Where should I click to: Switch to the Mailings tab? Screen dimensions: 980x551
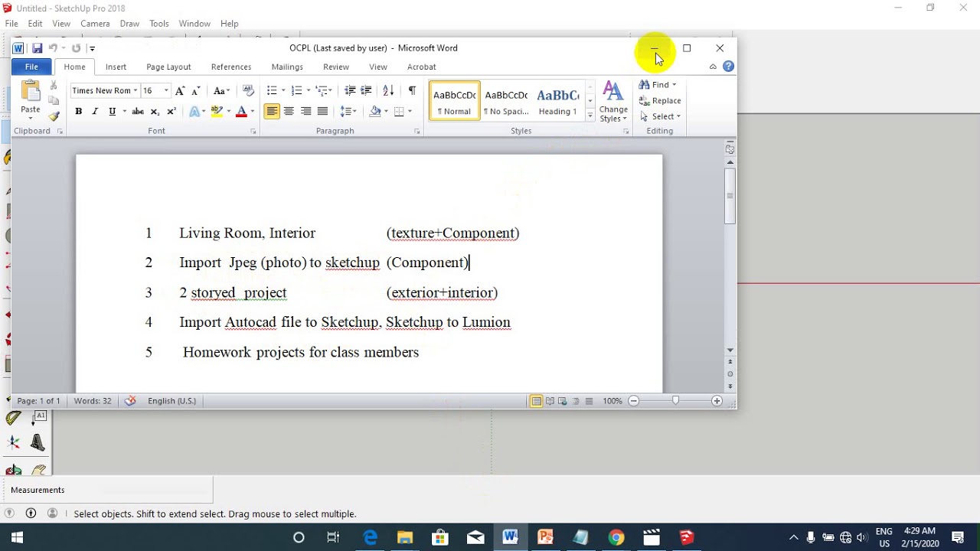tap(287, 67)
